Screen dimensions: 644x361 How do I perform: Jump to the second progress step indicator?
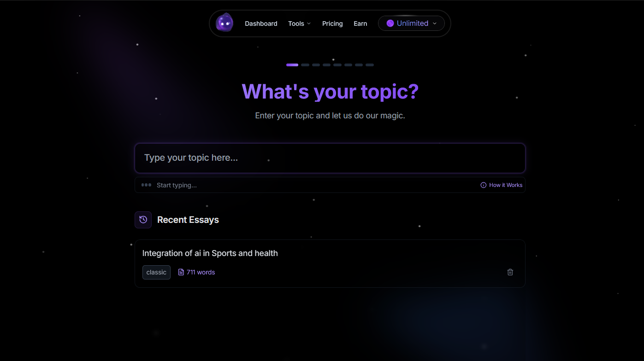pos(305,65)
